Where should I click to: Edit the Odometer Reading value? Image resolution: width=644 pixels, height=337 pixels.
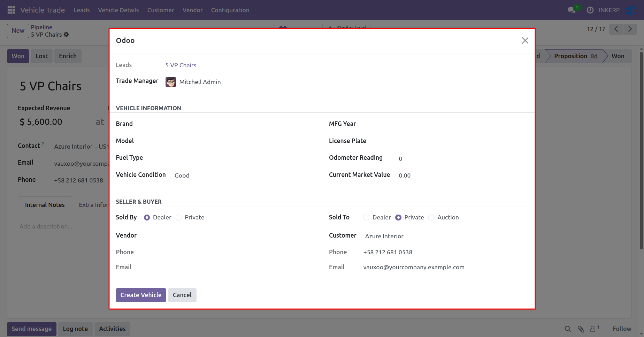pos(463,158)
